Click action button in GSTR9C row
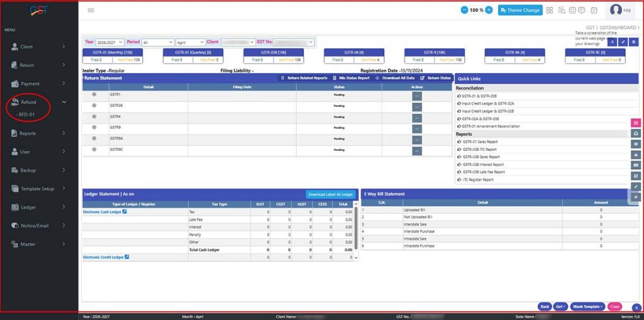This screenshot has width=644, height=320. (x=417, y=151)
